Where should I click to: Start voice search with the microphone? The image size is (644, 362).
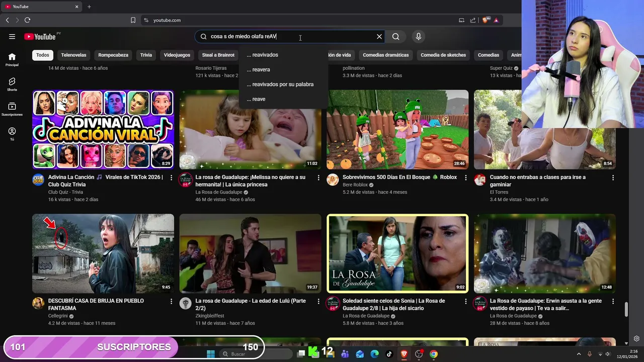pyautogui.click(x=418, y=36)
